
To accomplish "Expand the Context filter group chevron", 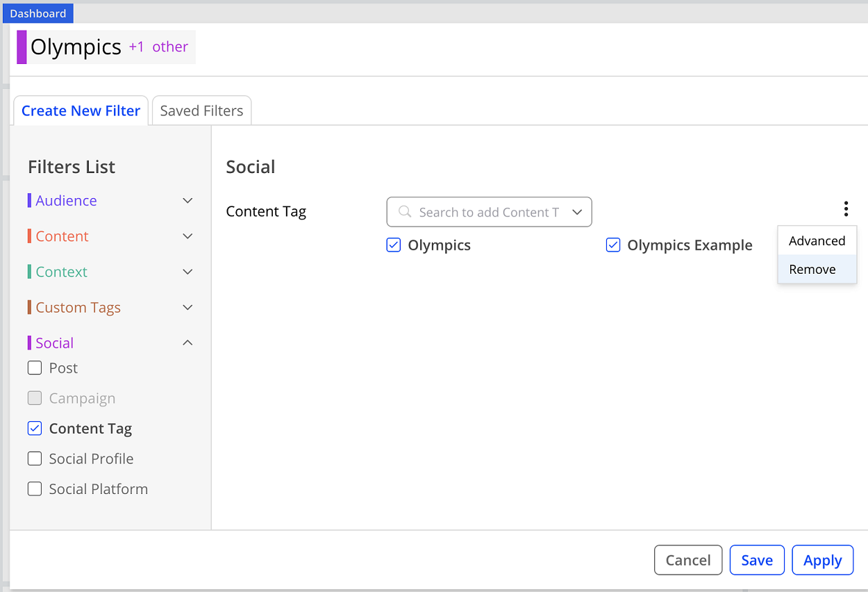I will [187, 272].
